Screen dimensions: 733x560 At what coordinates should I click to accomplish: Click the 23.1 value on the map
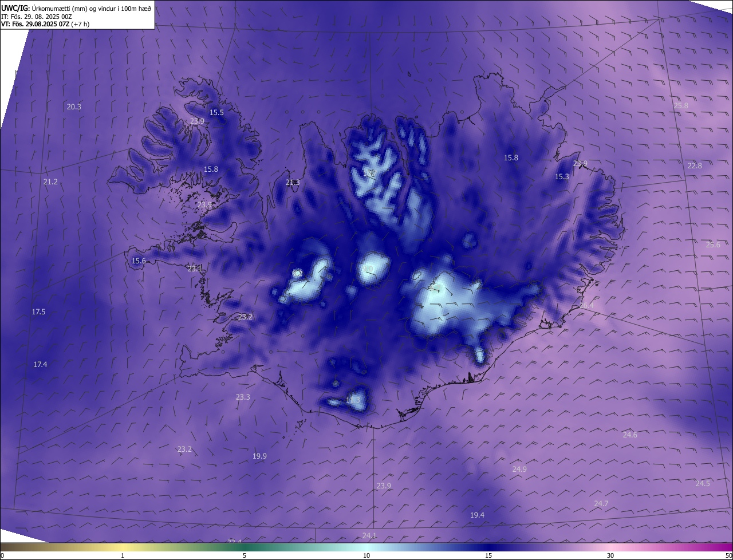(195, 268)
